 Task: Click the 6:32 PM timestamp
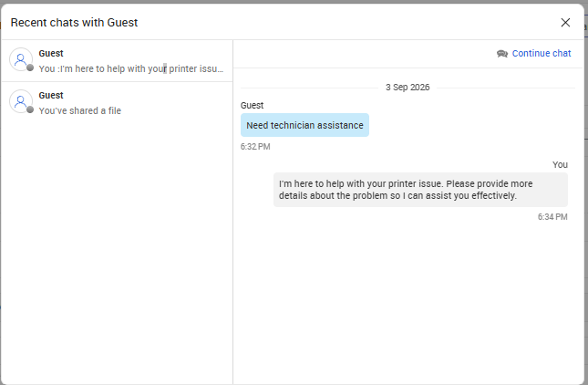click(x=255, y=147)
